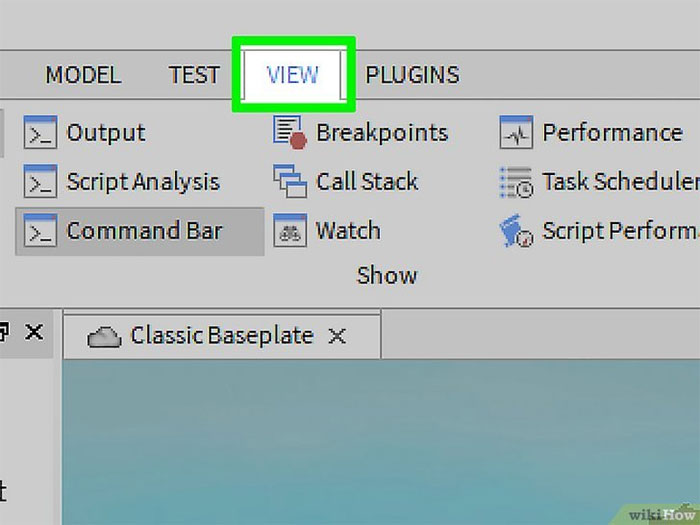Close the left side panel
Image resolution: width=700 pixels, height=525 pixels.
34,332
